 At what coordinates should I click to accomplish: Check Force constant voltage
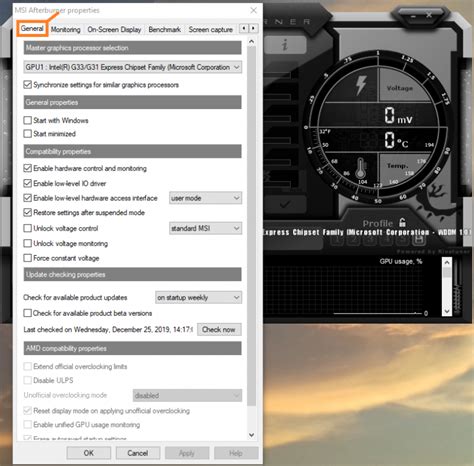click(28, 258)
